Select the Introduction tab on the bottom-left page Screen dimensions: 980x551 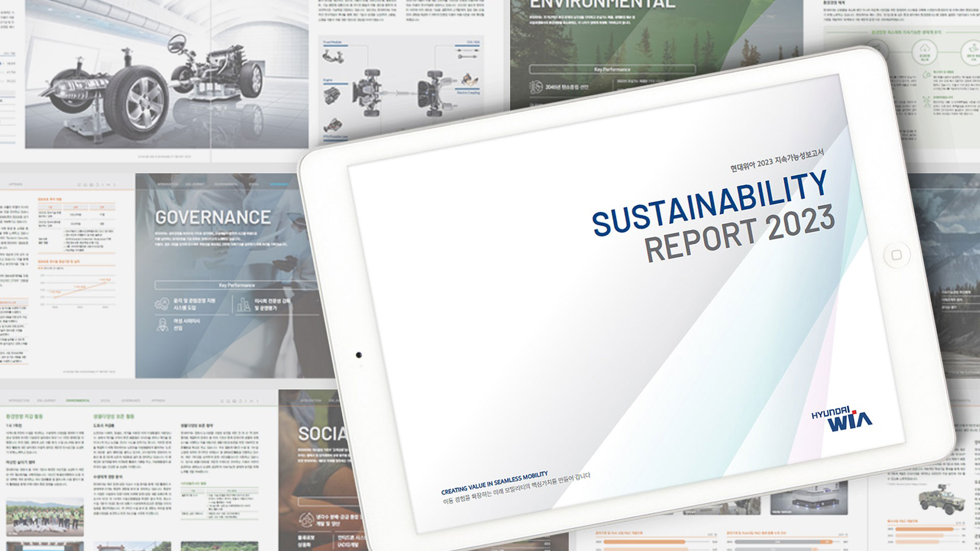19,401
